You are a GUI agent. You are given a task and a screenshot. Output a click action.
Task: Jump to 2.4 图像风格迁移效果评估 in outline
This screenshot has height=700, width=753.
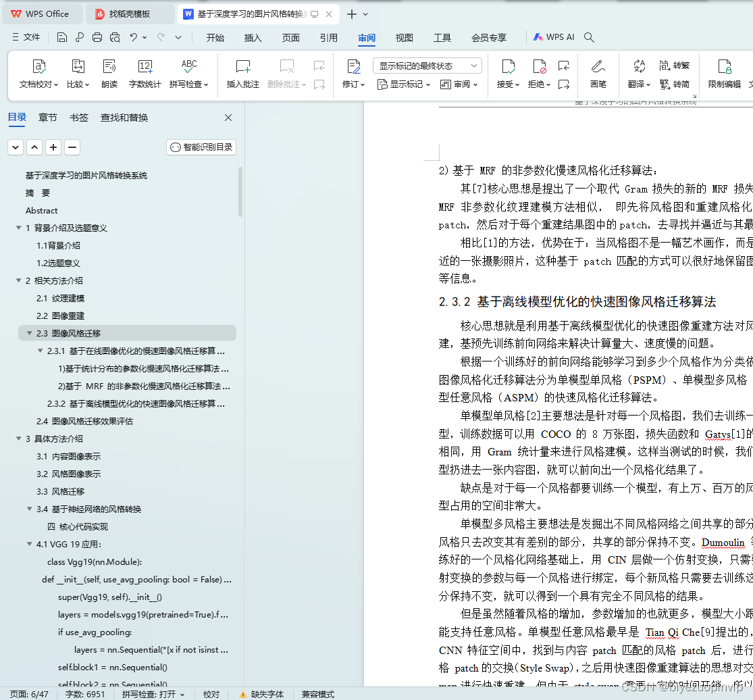click(x=85, y=421)
